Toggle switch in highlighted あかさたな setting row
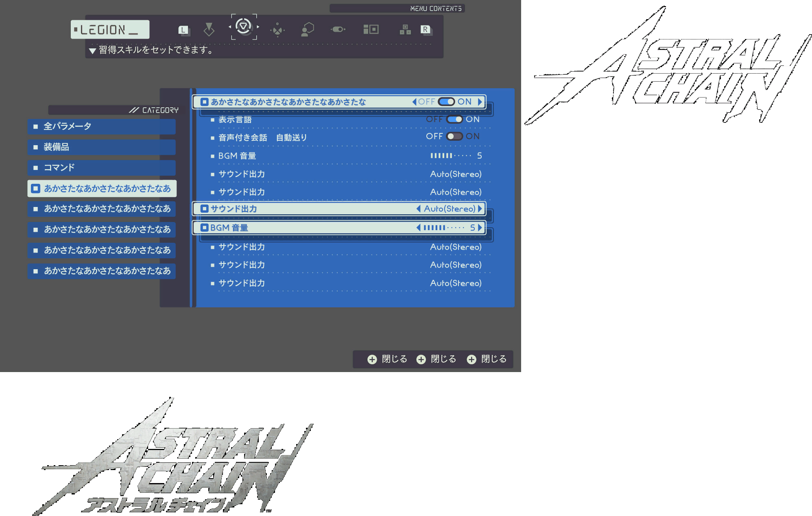 pyautogui.click(x=446, y=102)
